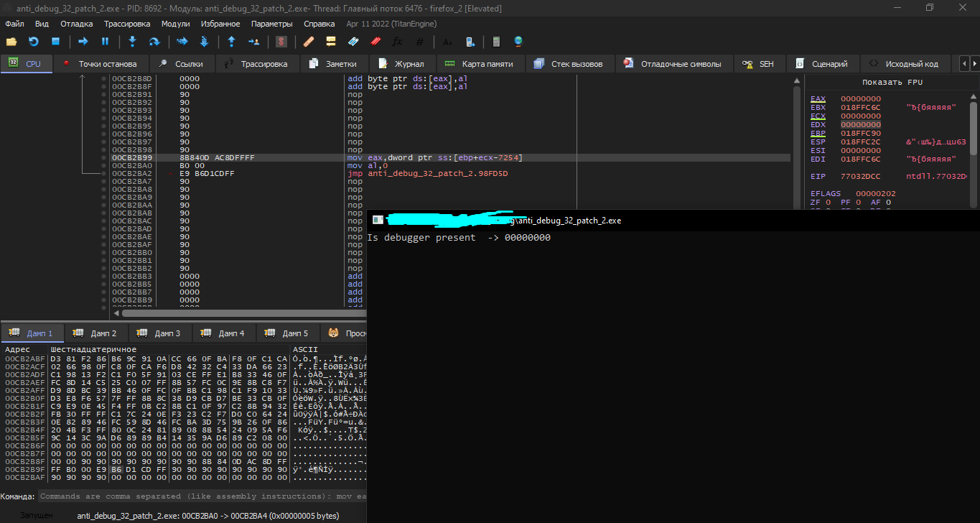The height and width of the screenshot is (523, 980).
Task: Start trace into from the toolbar
Action: point(182,42)
